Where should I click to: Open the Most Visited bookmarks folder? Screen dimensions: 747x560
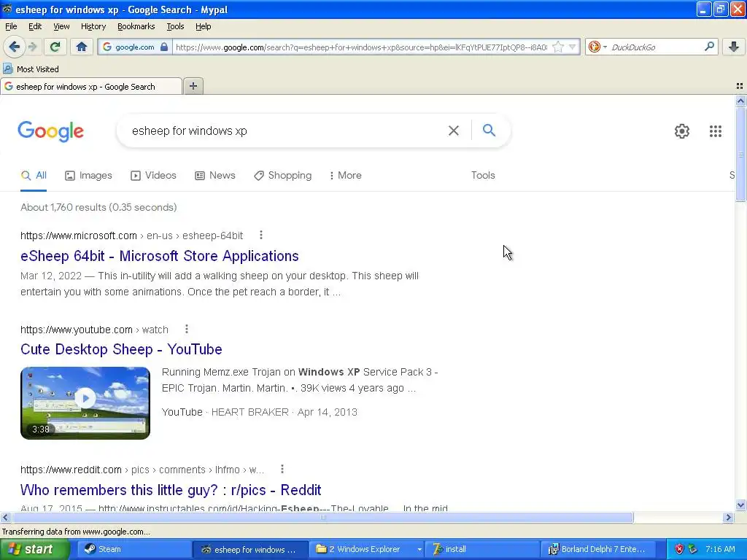pyautogui.click(x=31, y=69)
